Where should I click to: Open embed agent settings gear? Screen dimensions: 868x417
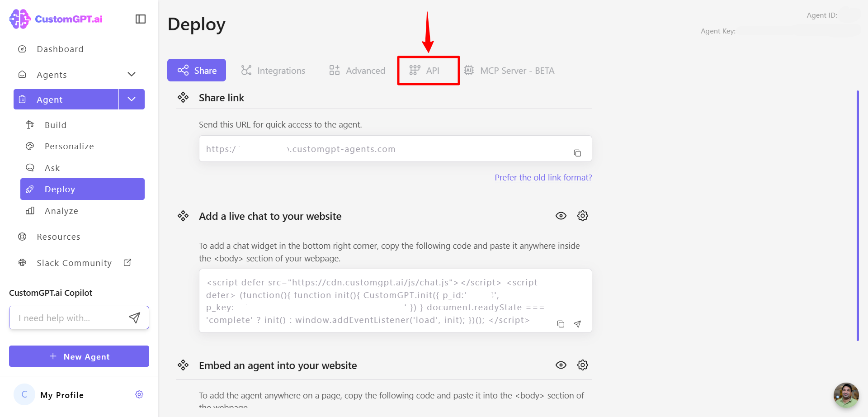[x=583, y=365]
